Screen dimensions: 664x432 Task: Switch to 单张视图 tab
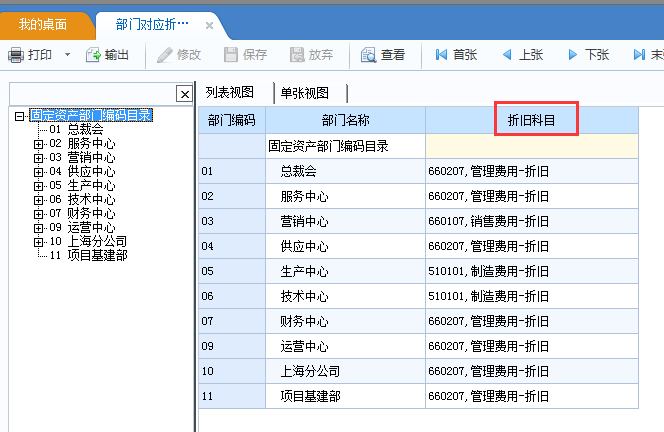(305, 93)
